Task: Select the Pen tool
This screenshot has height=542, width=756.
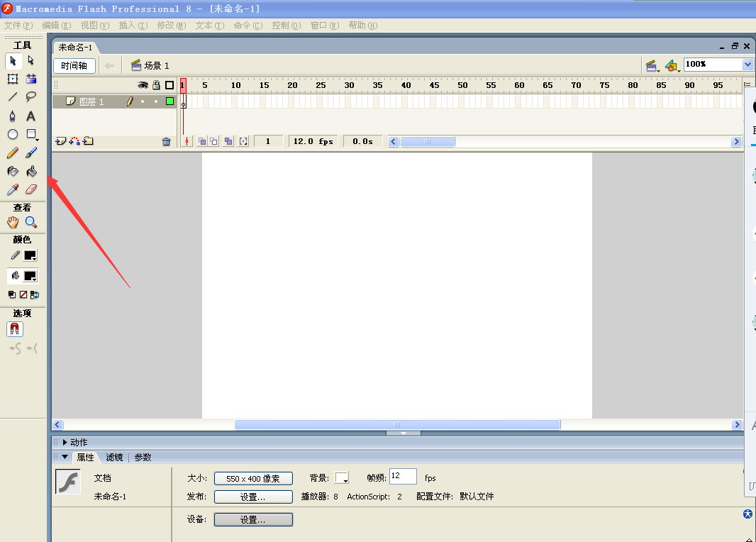Action: click(x=13, y=116)
